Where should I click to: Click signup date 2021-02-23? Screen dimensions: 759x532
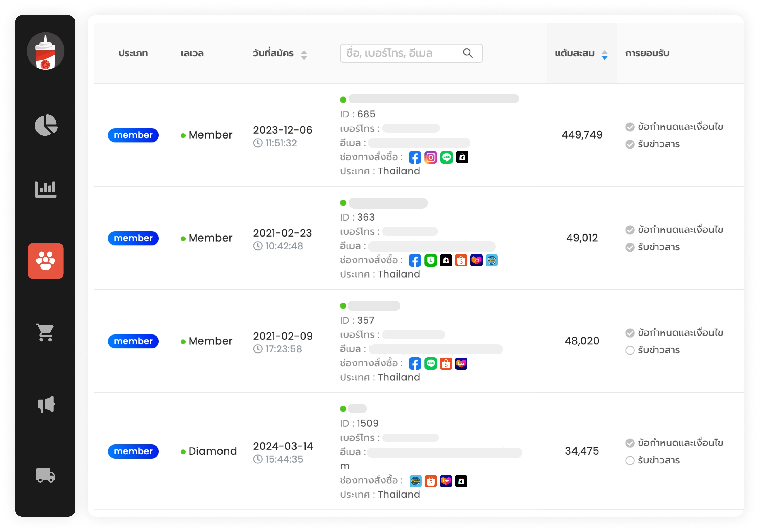tap(283, 233)
